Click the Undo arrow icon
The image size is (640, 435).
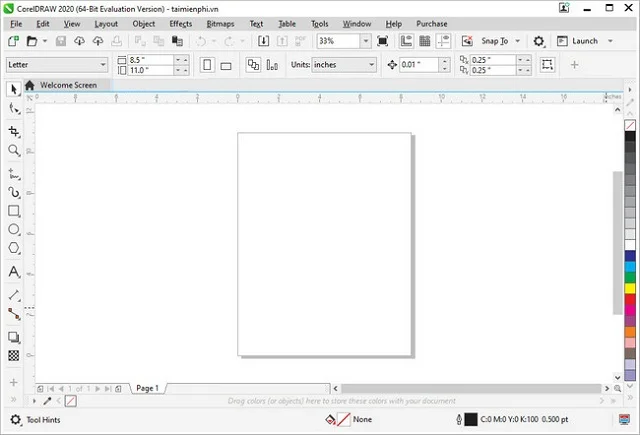[201, 41]
